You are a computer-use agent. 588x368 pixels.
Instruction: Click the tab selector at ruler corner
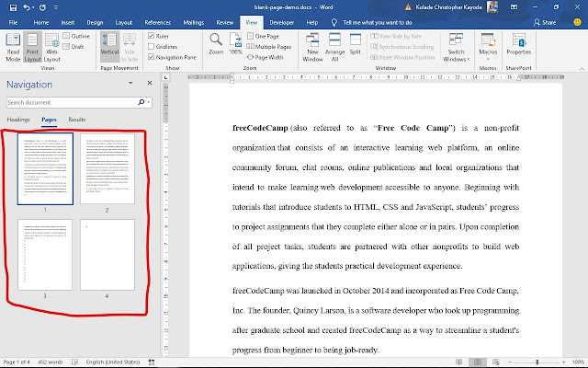(x=165, y=77)
